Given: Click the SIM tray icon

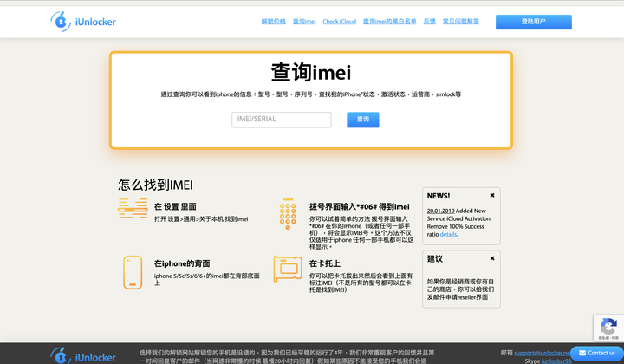Looking at the screenshot, I should 288,269.
